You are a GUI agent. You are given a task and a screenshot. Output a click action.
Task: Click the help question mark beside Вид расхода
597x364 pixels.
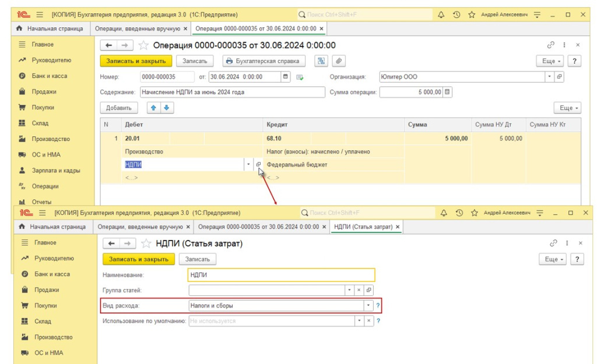pos(378,305)
